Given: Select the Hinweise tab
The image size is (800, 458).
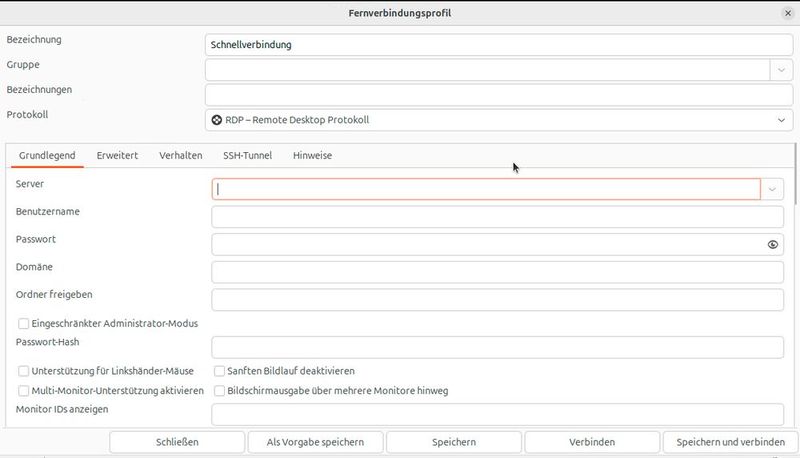Looking at the screenshot, I should [x=312, y=156].
